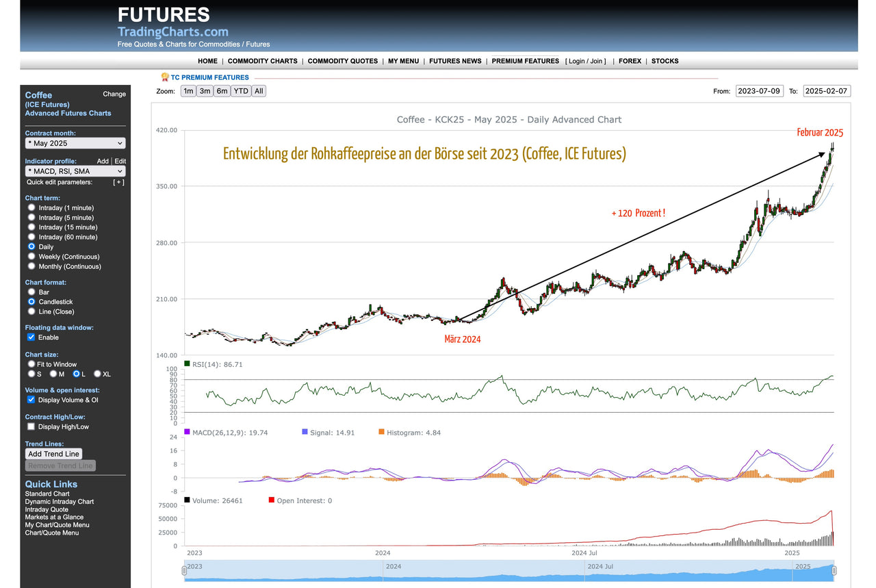876x588 pixels.
Task: Click the purple MACD legend square
Action: tap(188, 432)
